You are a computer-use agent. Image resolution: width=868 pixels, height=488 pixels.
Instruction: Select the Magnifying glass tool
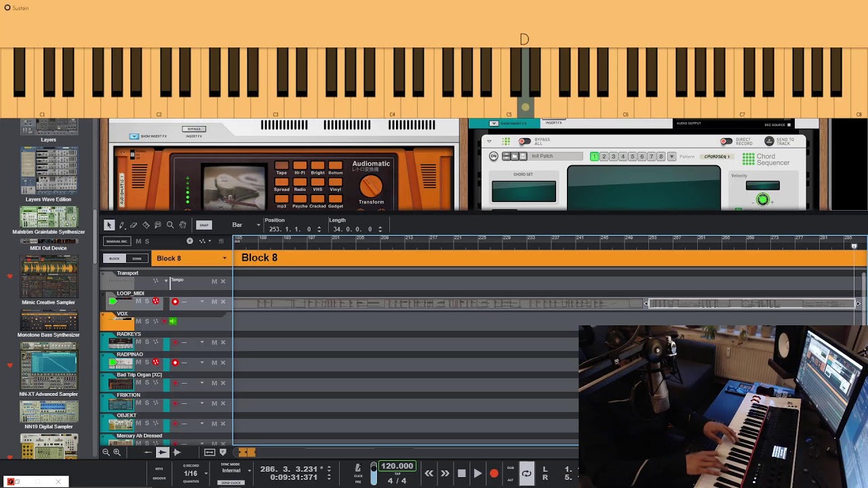[x=170, y=225]
